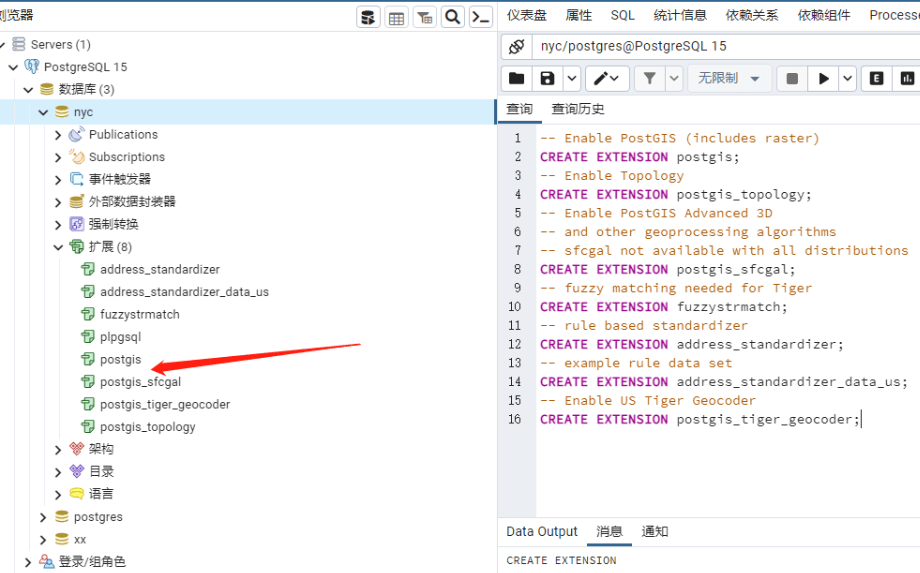Open the row limit 无限制 dropdown

[728, 78]
